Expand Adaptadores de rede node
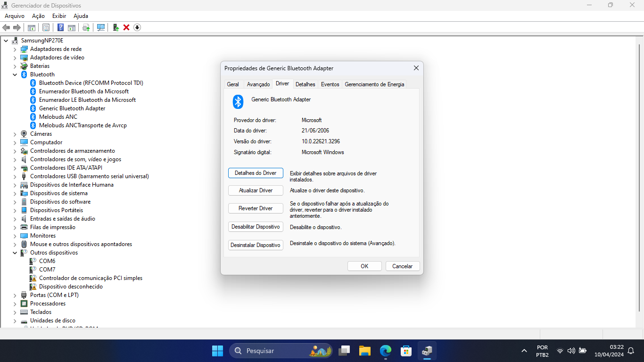Viewport: 644px width, 362px height. [15, 49]
